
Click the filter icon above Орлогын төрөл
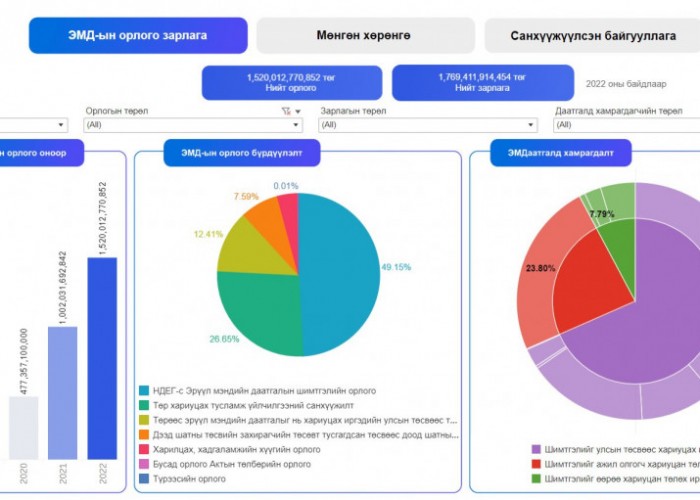pyautogui.click(x=286, y=111)
